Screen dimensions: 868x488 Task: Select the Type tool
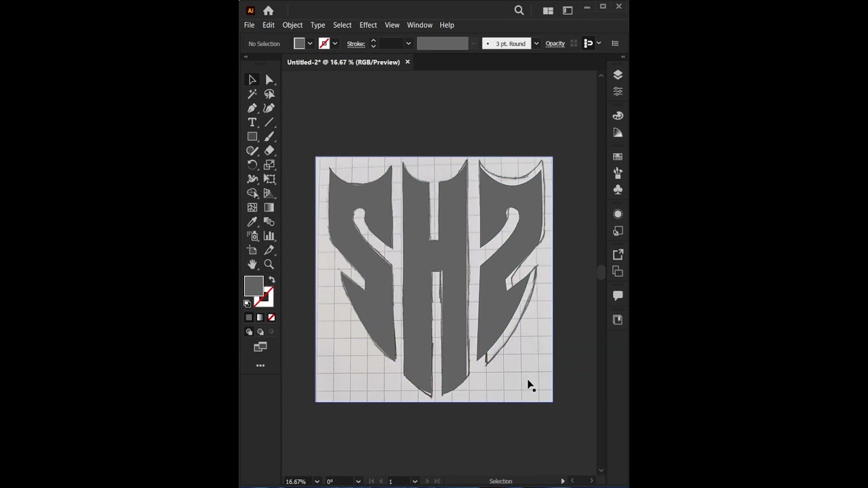pos(252,123)
